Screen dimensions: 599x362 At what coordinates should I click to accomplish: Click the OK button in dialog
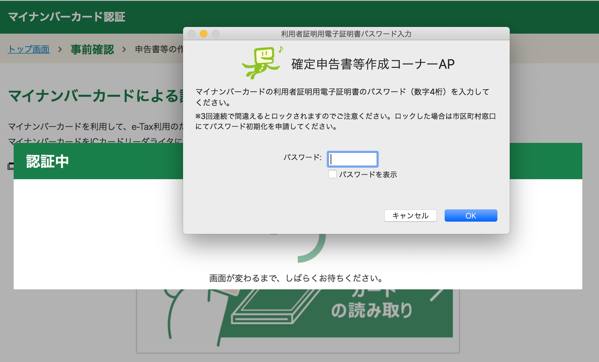(471, 216)
